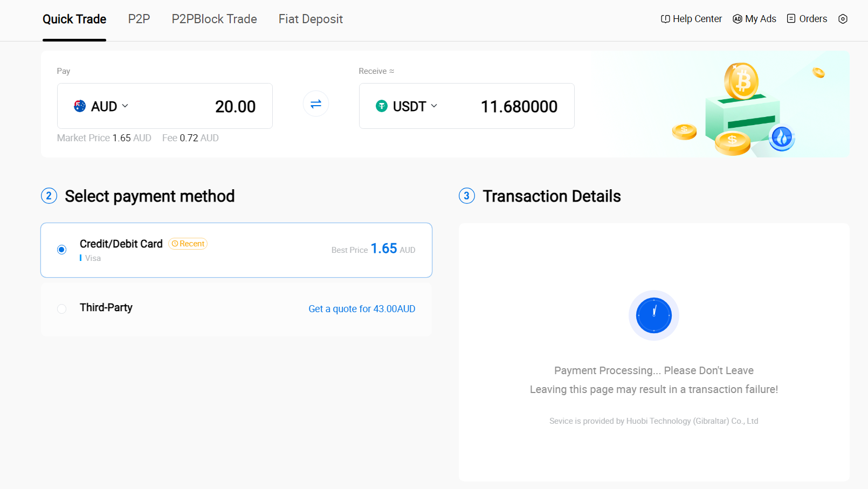Click the Receive amount field showing 11.680000

click(x=519, y=107)
